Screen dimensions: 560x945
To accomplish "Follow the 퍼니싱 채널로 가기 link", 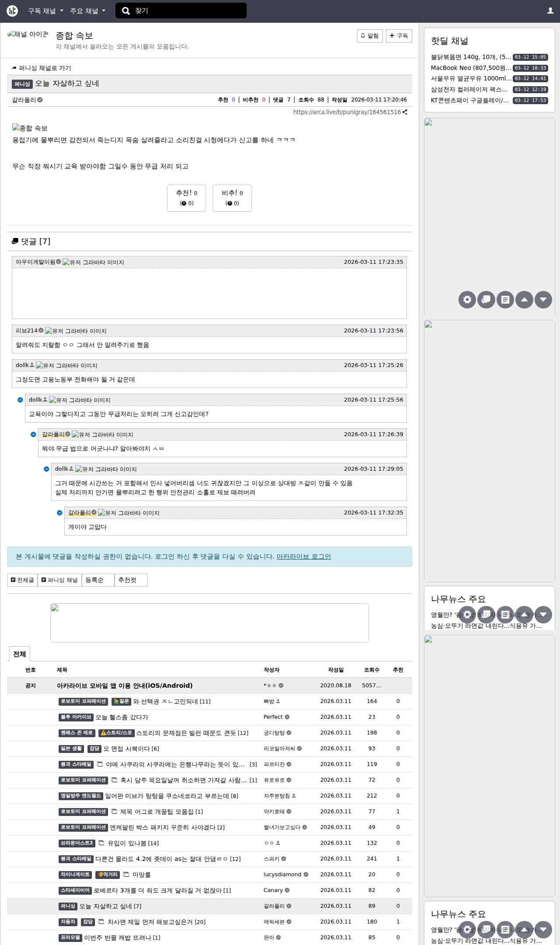I will click(x=42, y=68).
